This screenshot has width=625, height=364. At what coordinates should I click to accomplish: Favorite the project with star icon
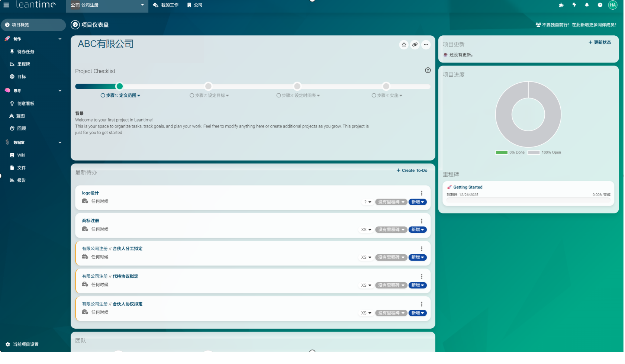pyautogui.click(x=404, y=45)
